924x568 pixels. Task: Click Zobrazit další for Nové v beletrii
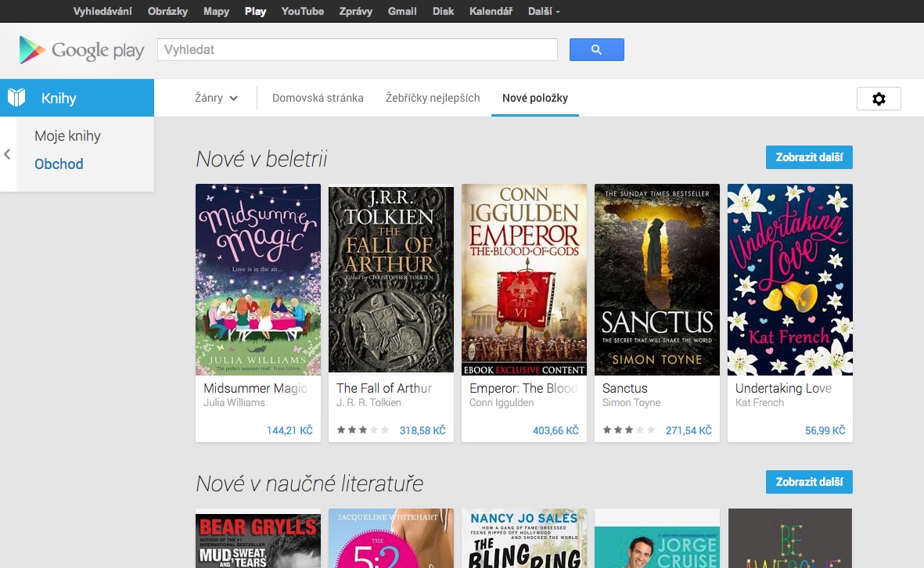click(809, 157)
